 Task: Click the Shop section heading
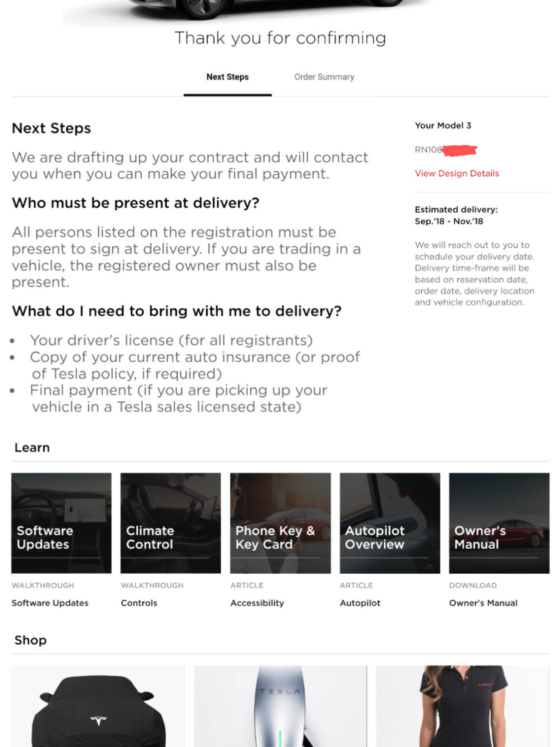point(30,640)
